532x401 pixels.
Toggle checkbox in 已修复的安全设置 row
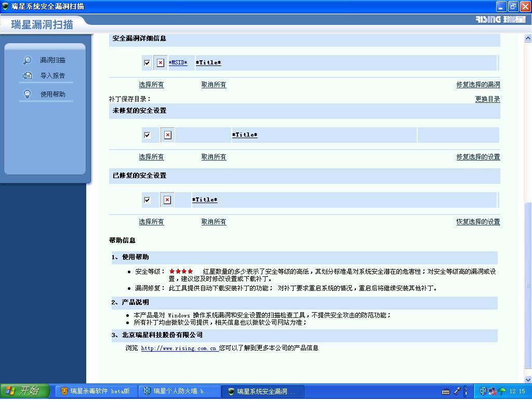[x=147, y=200]
